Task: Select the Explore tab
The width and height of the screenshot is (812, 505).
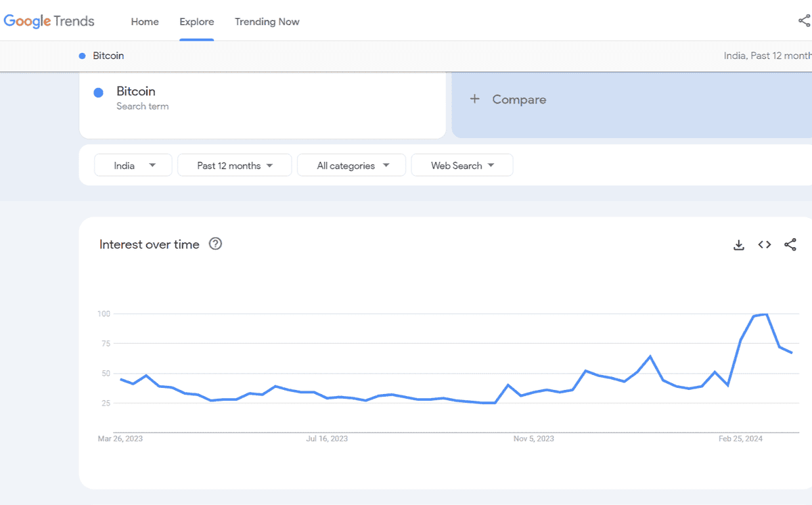Action: coord(196,22)
